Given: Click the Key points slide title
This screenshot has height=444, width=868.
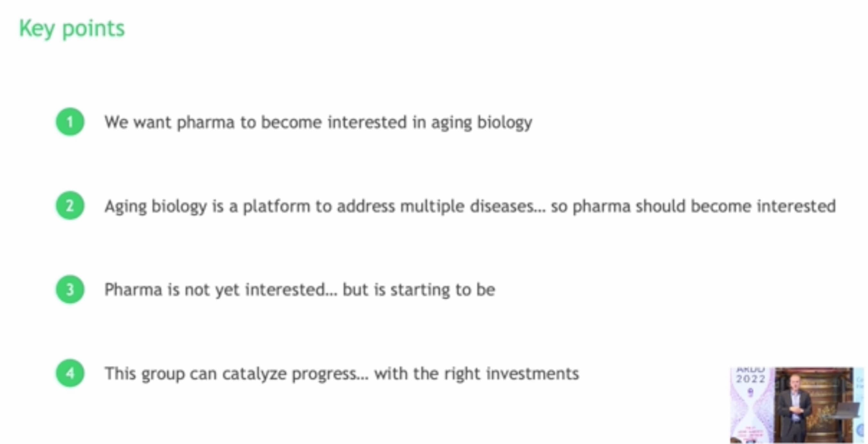Looking at the screenshot, I should (72, 29).
